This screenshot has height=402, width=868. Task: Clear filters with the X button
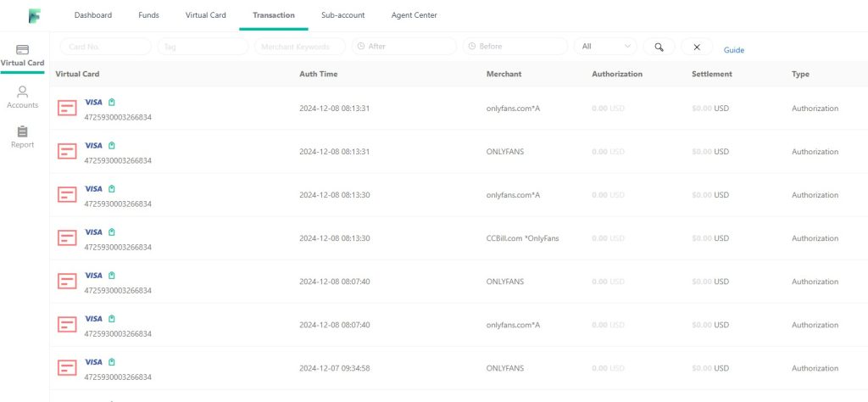(697, 47)
